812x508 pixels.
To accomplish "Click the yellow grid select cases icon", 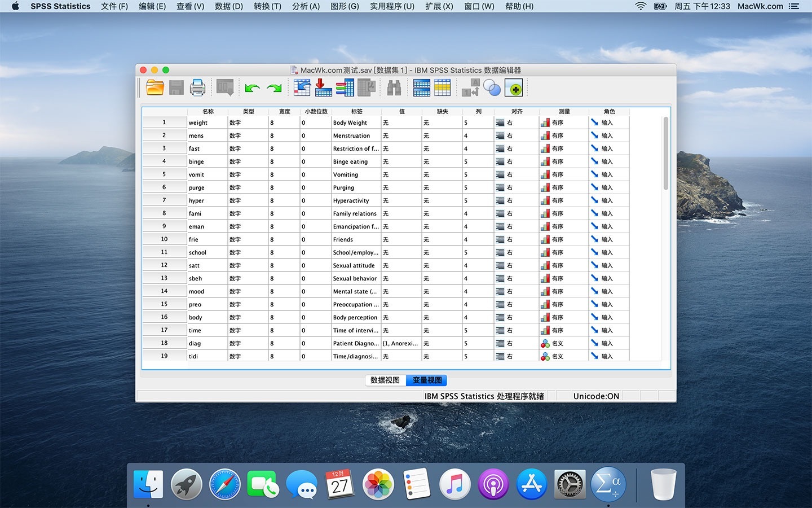I will pyautogui.click(x=443, y=87).
